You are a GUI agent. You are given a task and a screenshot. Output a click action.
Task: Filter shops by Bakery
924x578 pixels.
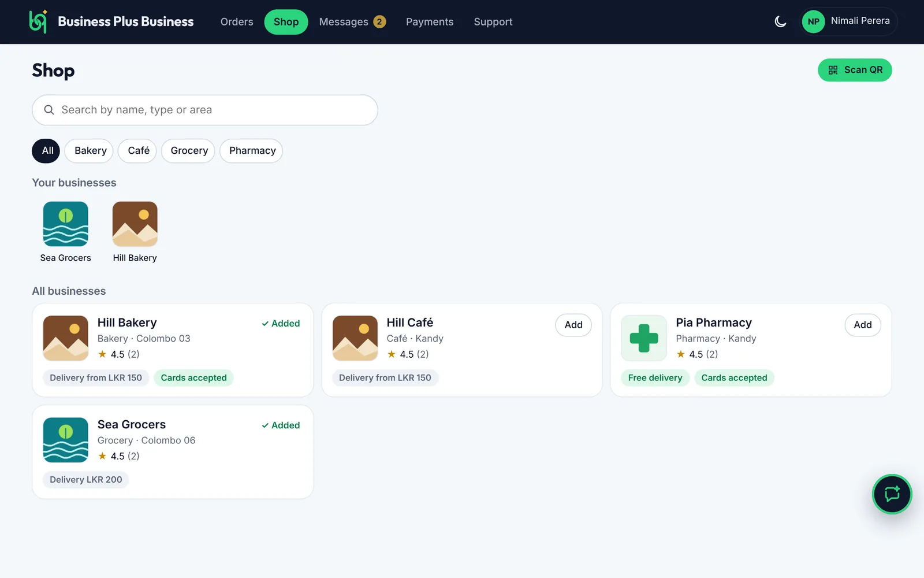(x=90, y=151)
